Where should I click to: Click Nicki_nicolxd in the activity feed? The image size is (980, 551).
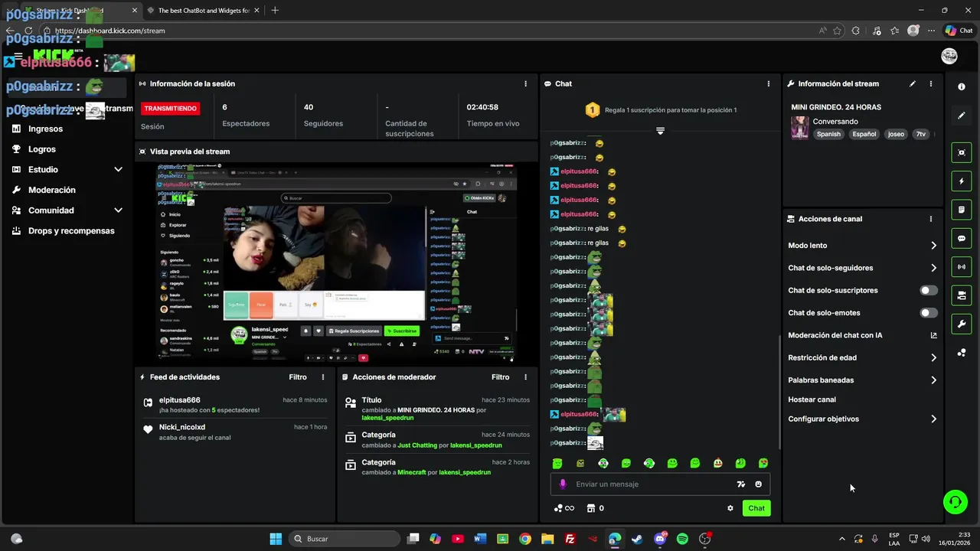182,427
